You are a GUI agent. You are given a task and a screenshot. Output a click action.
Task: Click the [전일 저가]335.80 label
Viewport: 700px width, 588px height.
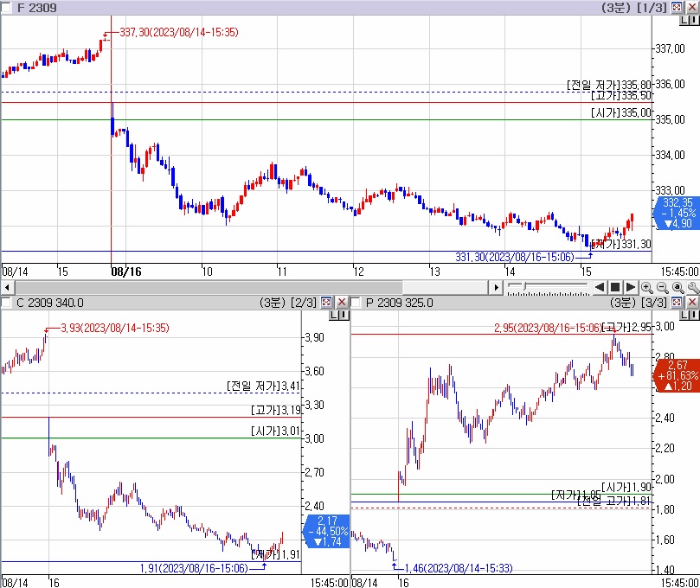tap(609, 85)
